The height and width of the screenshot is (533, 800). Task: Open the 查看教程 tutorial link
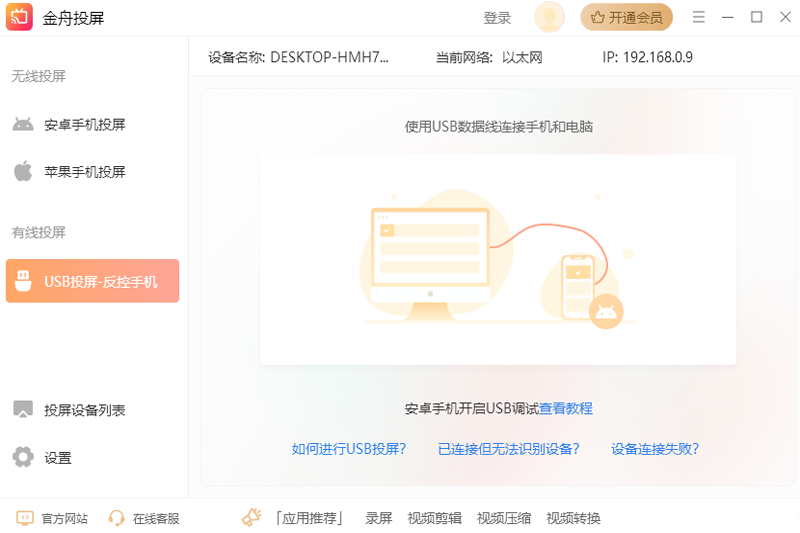pyautogui.click(x=566, y=408)
